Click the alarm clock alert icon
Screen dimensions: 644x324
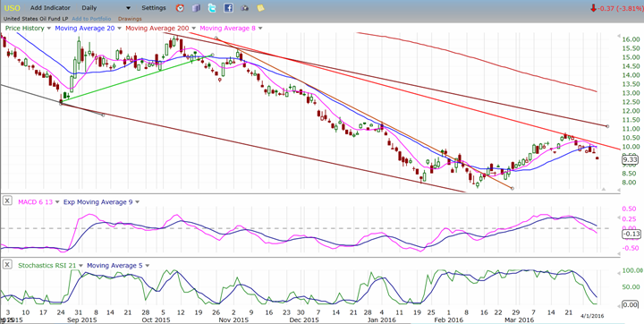[x=180, y=8]
